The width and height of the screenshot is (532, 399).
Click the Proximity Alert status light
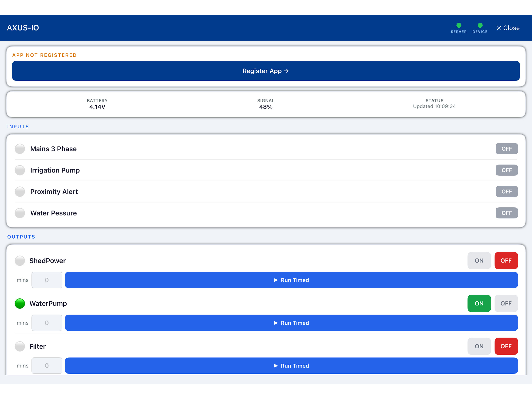20,192
